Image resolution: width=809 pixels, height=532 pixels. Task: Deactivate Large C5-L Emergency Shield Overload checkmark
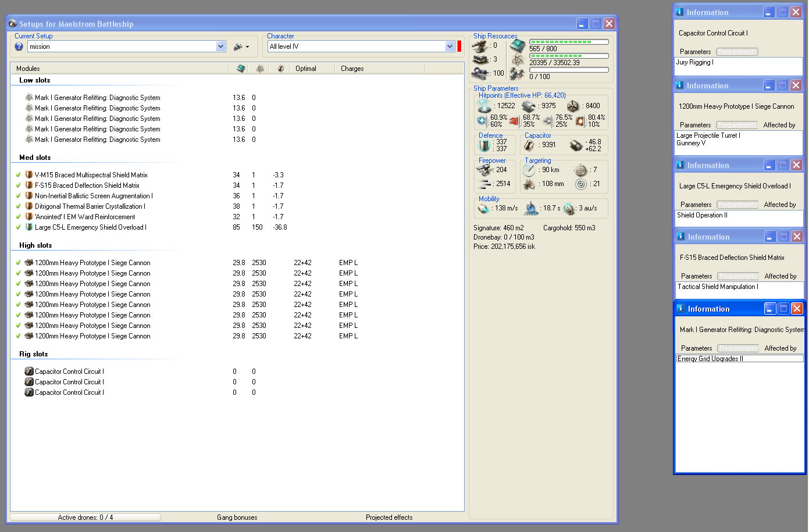point(19,227)
